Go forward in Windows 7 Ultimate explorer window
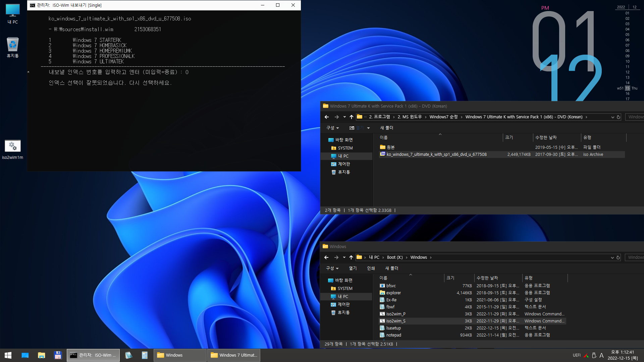 tap(336, 117)
